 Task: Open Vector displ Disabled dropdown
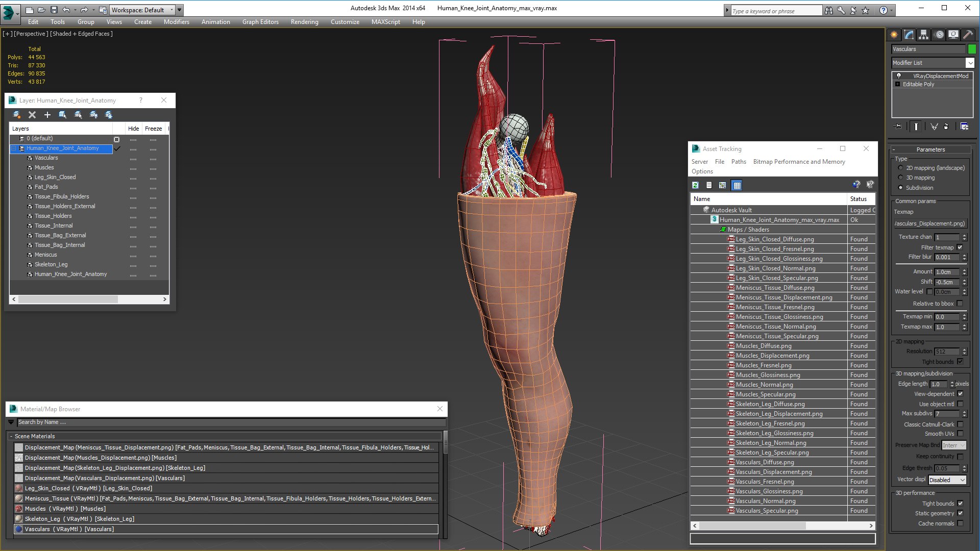947,480
